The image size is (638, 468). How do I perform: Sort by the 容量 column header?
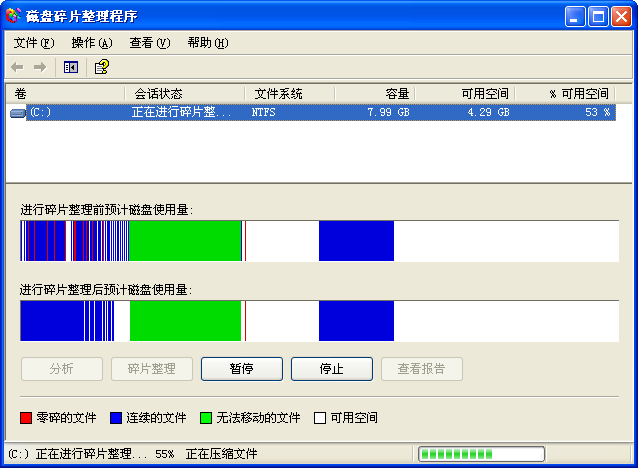pyautogui.click(x=375, y=94)
